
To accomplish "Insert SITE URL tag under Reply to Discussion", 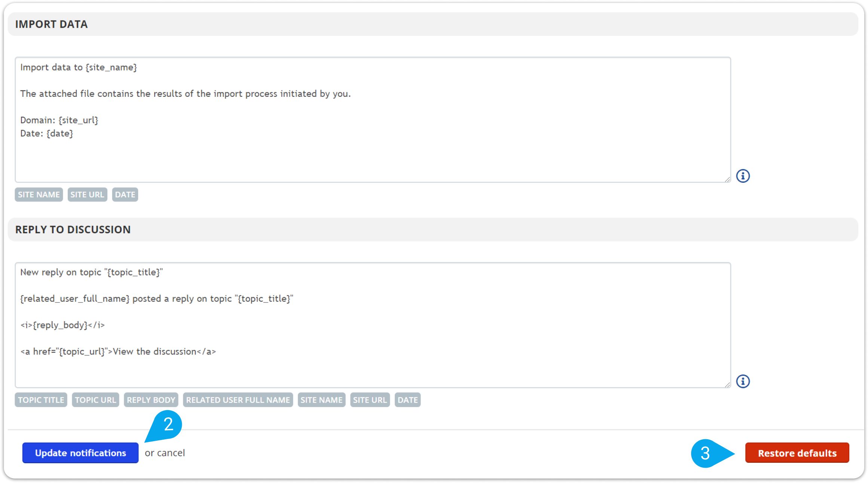I will tap(370, 400).
